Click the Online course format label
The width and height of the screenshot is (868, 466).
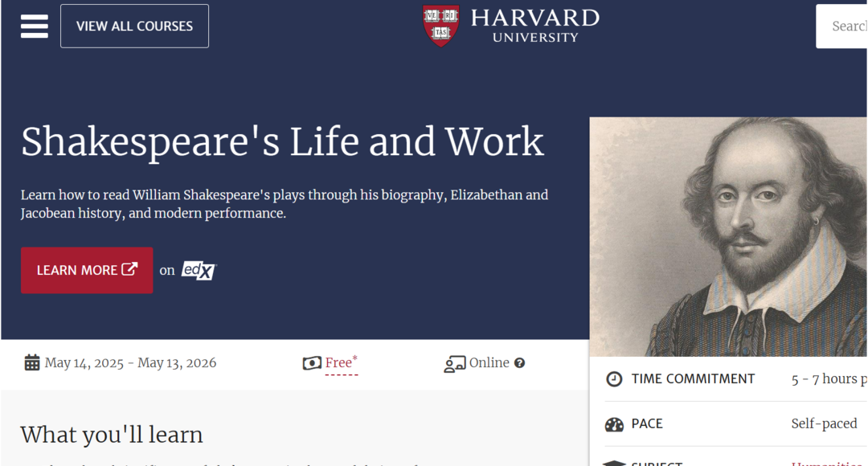coord(489,363)
